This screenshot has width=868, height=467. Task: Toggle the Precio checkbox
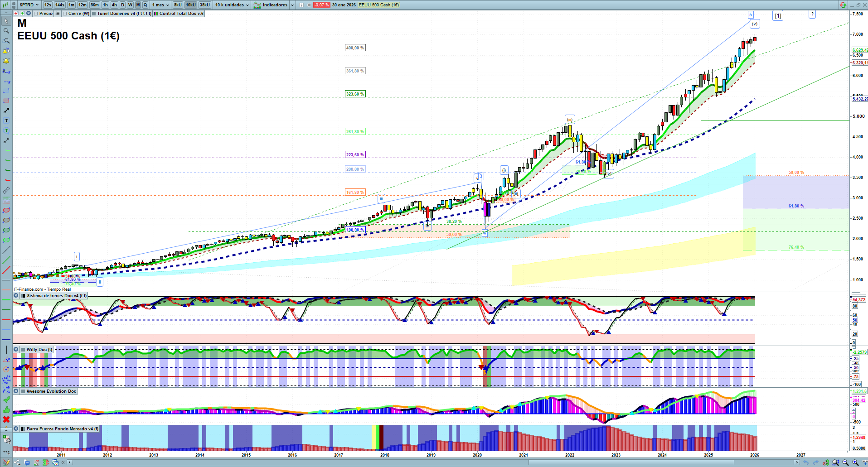36,14
